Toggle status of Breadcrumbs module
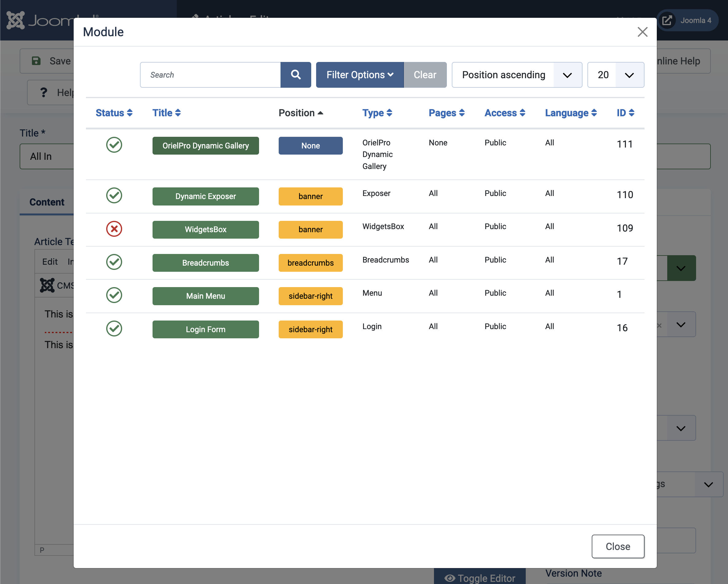This screenshot has height=584, width=728. tap(114, 262)
